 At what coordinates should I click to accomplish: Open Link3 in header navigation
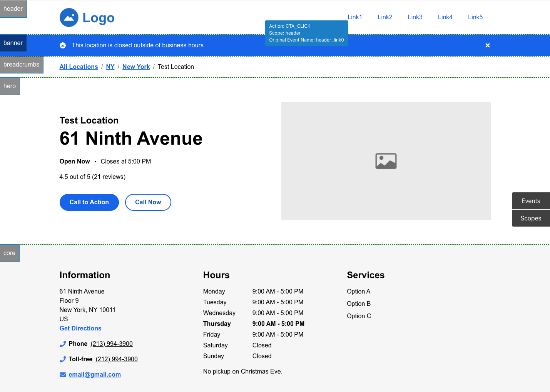[415, 17]
